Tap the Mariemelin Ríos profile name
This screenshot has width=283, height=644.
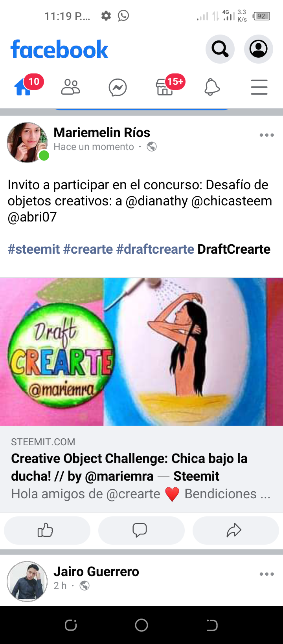click(x=102, y=132)
